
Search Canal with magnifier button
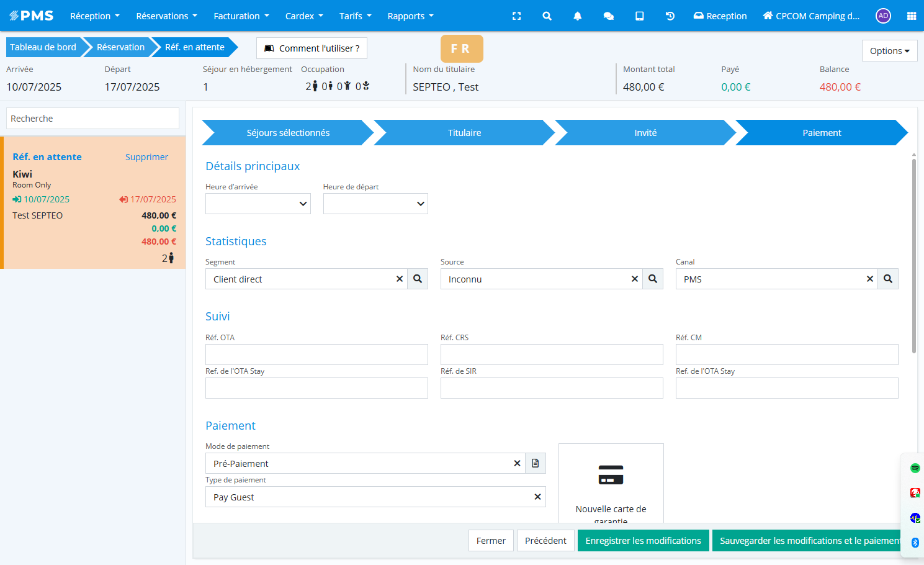(887, 279)
